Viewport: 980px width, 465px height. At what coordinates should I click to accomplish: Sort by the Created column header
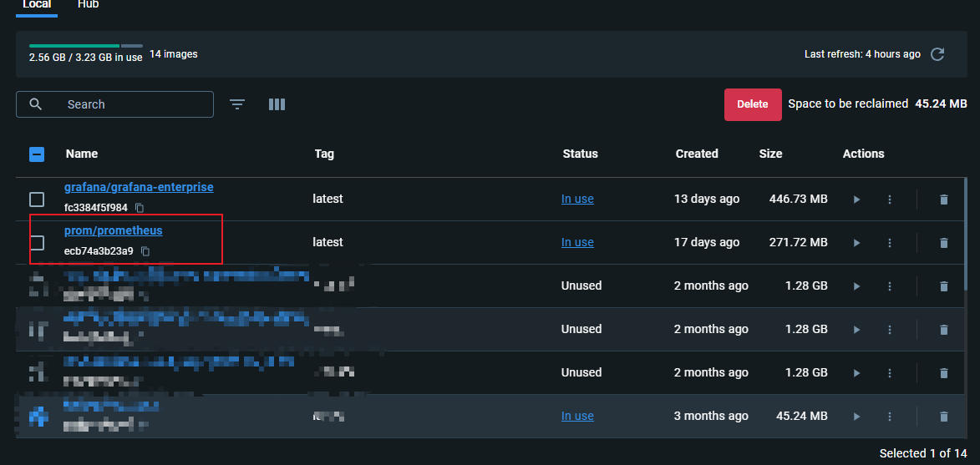[x=697, y=154]
